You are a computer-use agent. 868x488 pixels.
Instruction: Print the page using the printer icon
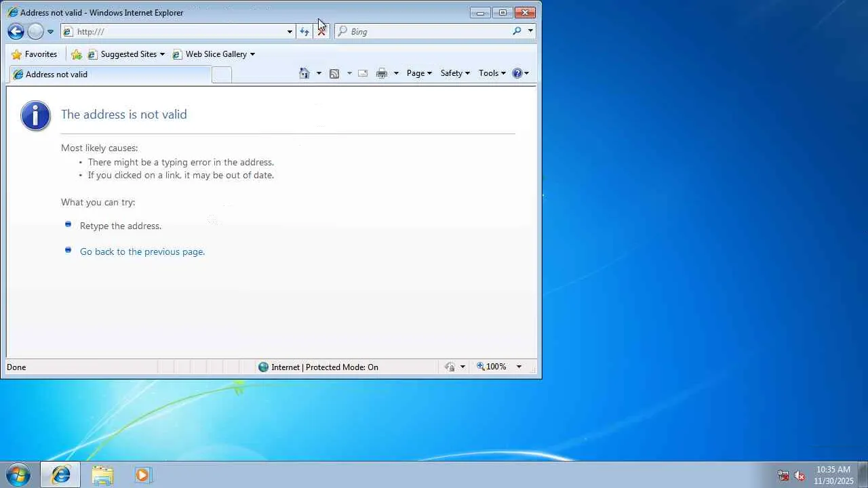(x=382, y=73)
